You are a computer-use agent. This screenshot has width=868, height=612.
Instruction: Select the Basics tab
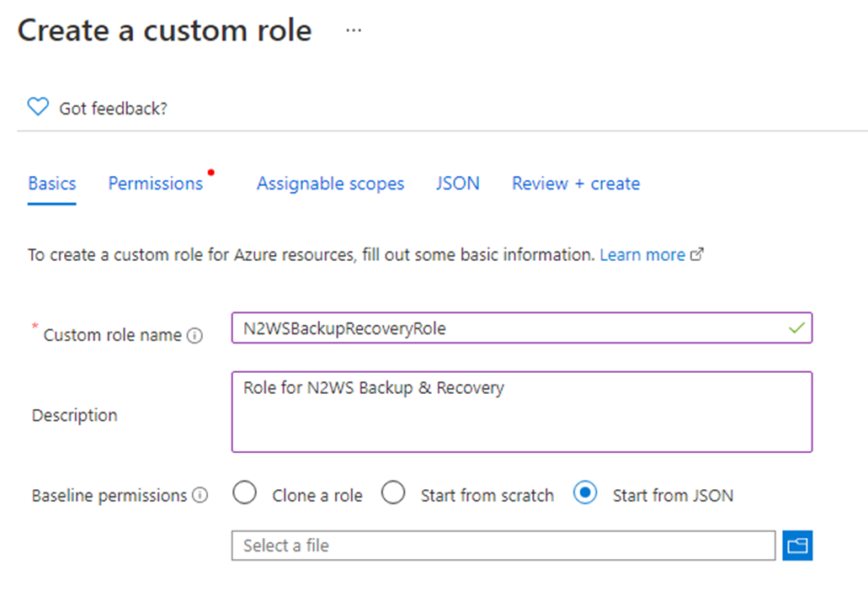pyautogui.click(x=52, y=184)
